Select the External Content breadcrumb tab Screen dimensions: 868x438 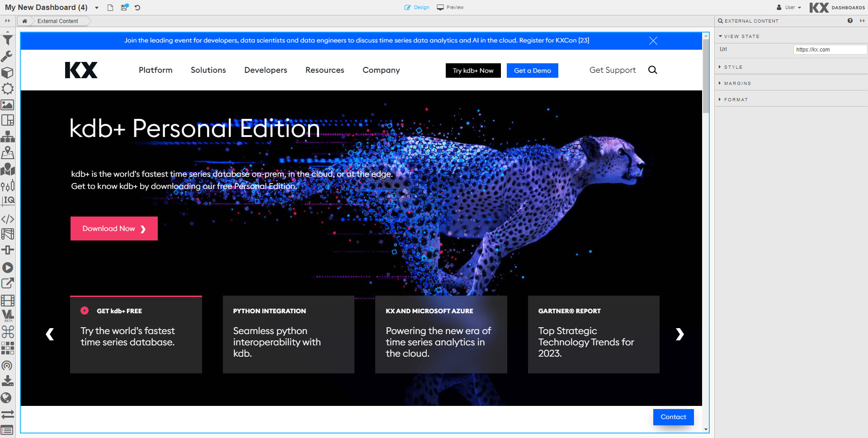coord(58,21)
